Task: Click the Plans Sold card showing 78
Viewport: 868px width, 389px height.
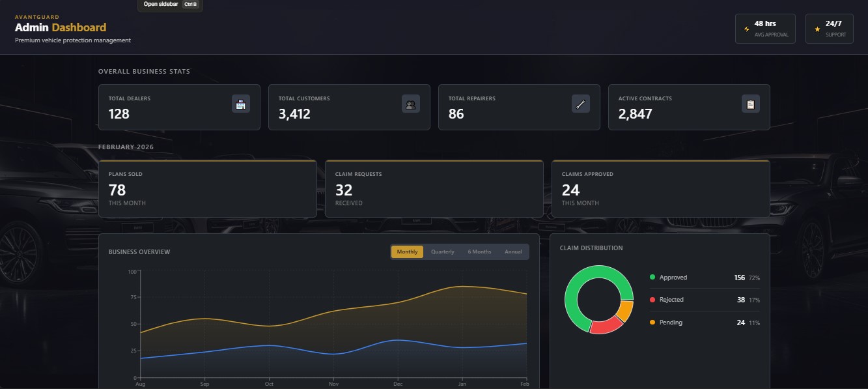Action: (208, 189)
